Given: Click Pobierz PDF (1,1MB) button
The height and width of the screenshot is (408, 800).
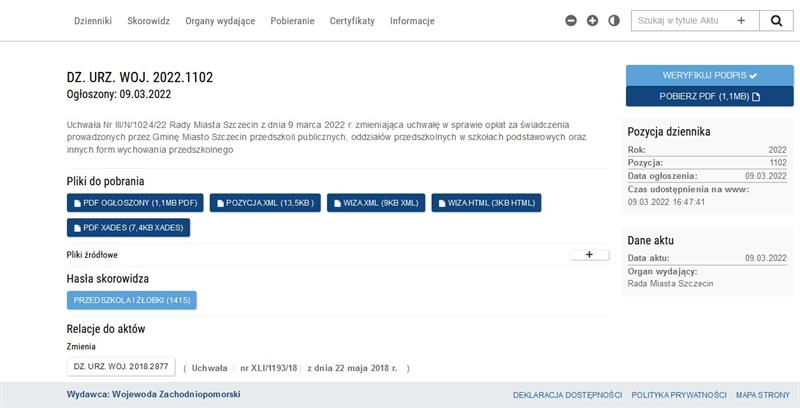Looking at the screenshot, I should (x=709, y=96).
